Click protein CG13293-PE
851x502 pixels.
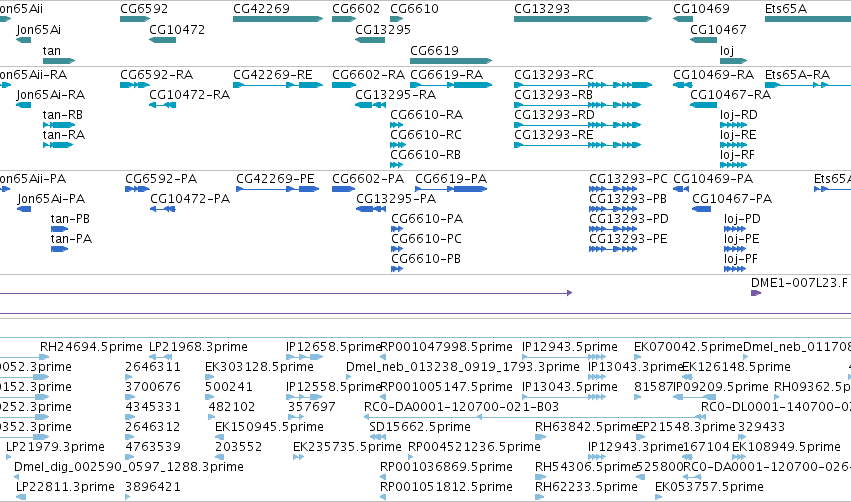coord(628,239)
